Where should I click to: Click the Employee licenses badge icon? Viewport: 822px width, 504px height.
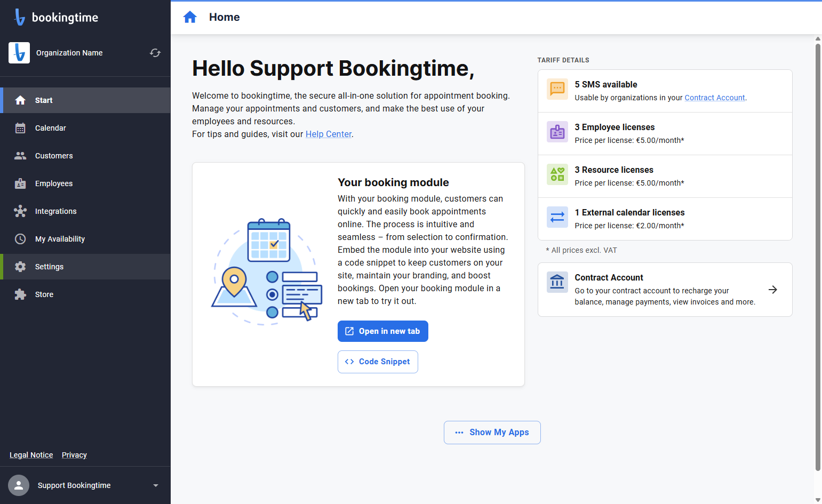tap(557, 132)
